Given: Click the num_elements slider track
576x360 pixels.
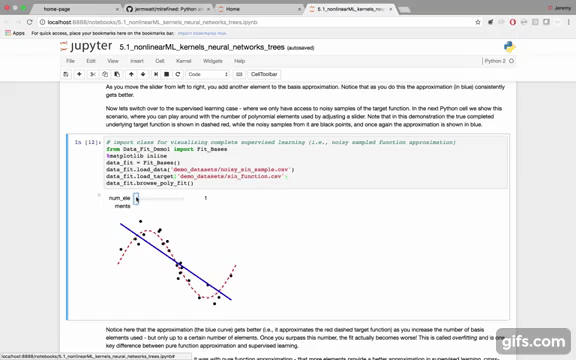Looking at the screenshot, I should (159, 199).
